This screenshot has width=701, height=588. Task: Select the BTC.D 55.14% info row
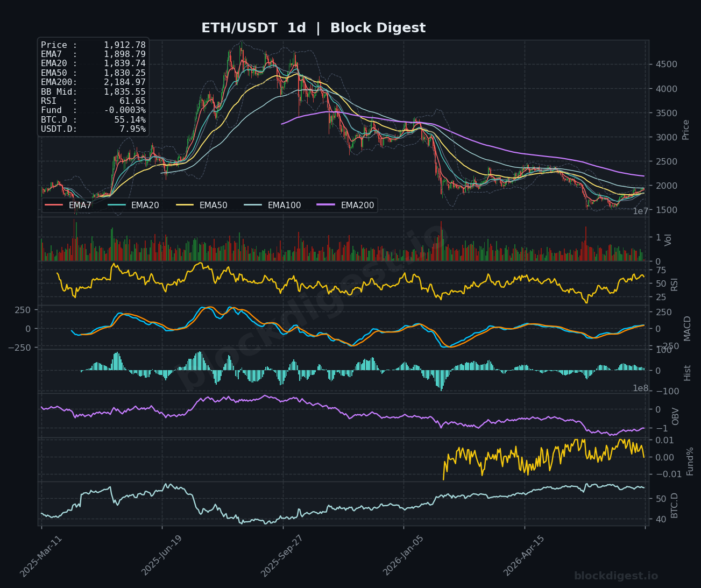[93, 119]
